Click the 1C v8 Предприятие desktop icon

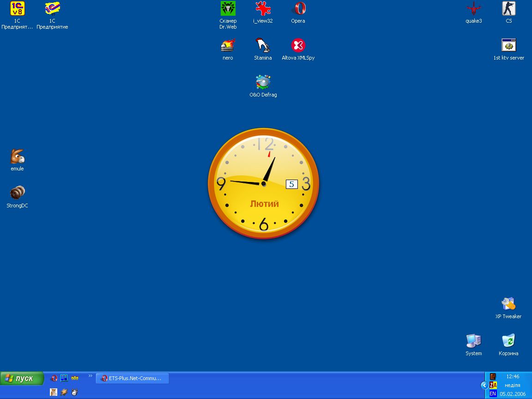(17, 9)
